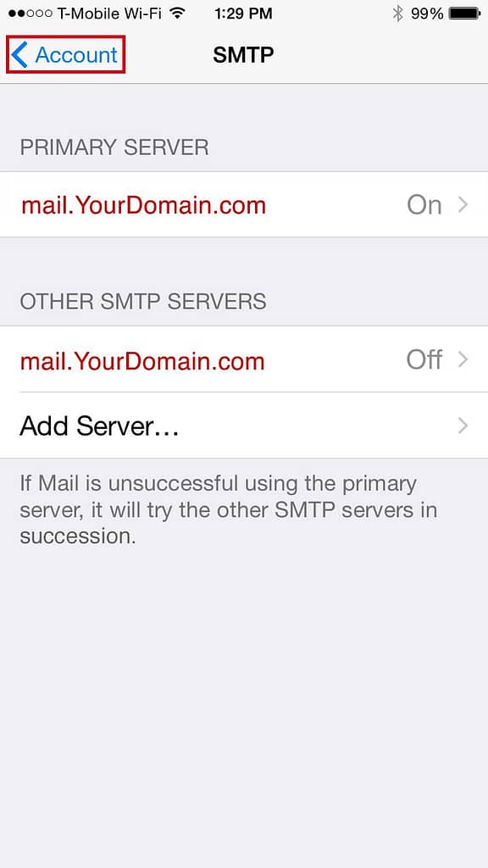
Task: Tap the SMTP title in navigation bar
Action: 243,55
